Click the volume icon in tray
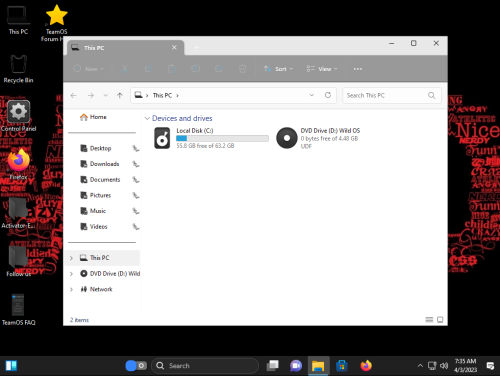The image size is (500, 376). click(x=444, y=366)
